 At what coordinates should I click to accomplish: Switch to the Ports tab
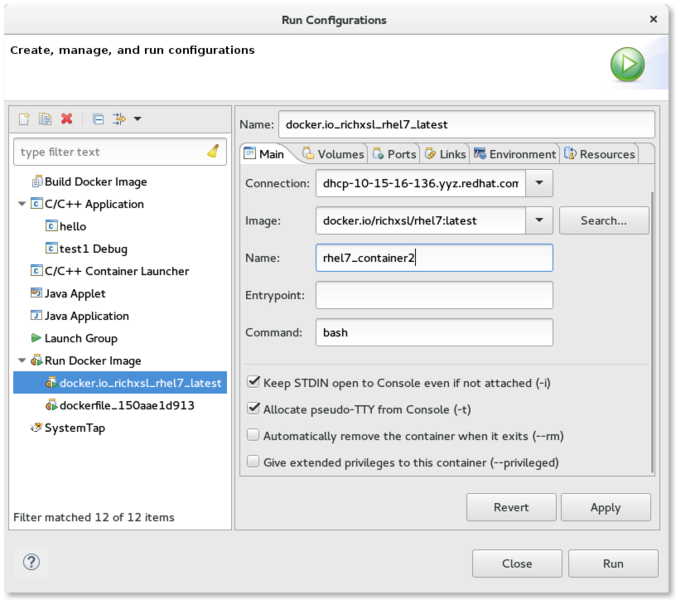click(x=394, y=154)
